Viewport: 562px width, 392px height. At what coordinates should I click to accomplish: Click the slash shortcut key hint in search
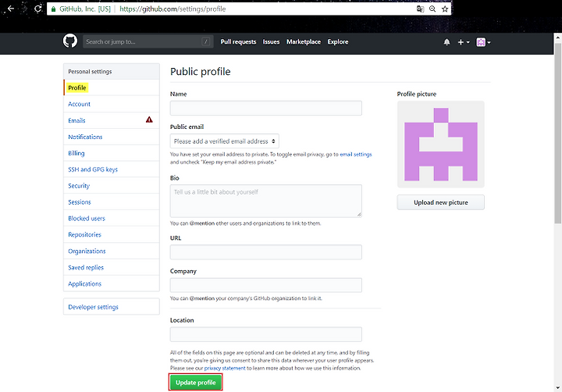tap(206, 41)
